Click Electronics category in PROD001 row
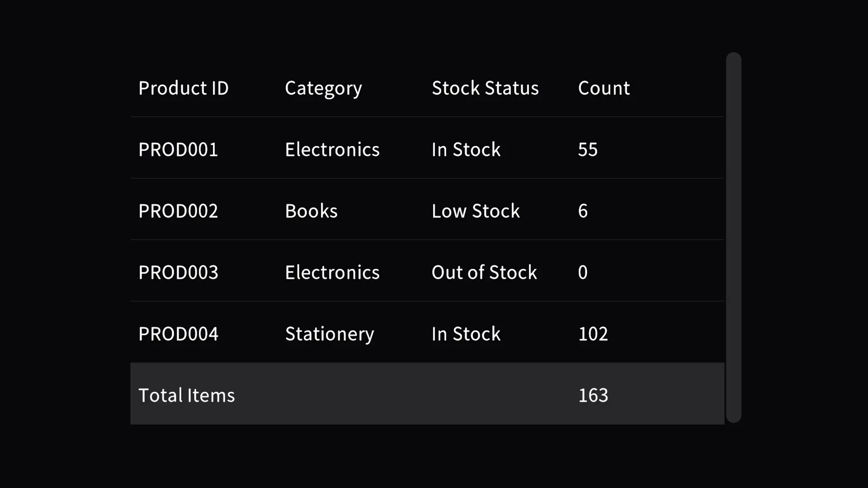The height and width of the screenshot is (488, 868). pyautogui.click(x=332, y=150)
